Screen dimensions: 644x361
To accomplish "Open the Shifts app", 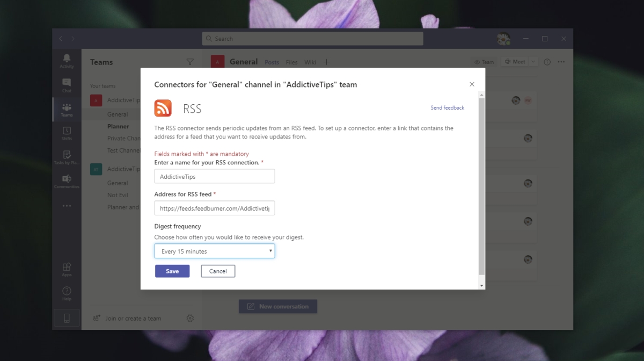I will click(x=67, y=133).
